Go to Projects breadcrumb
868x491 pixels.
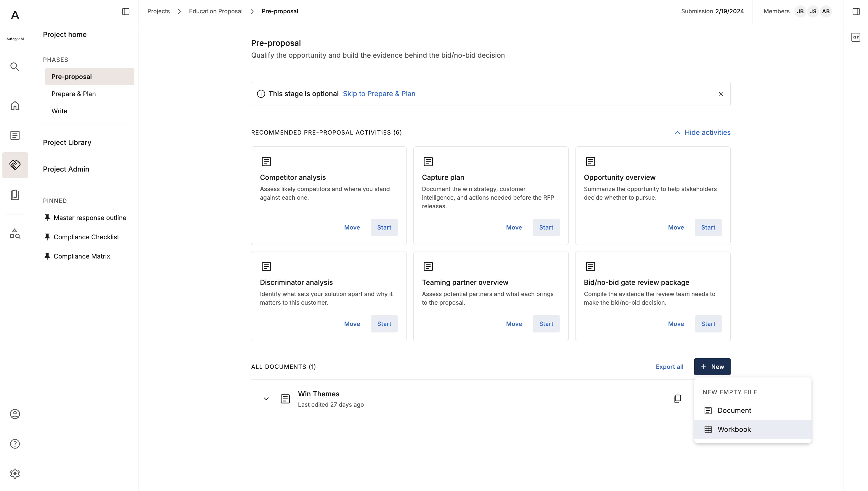tap(158, 11)
